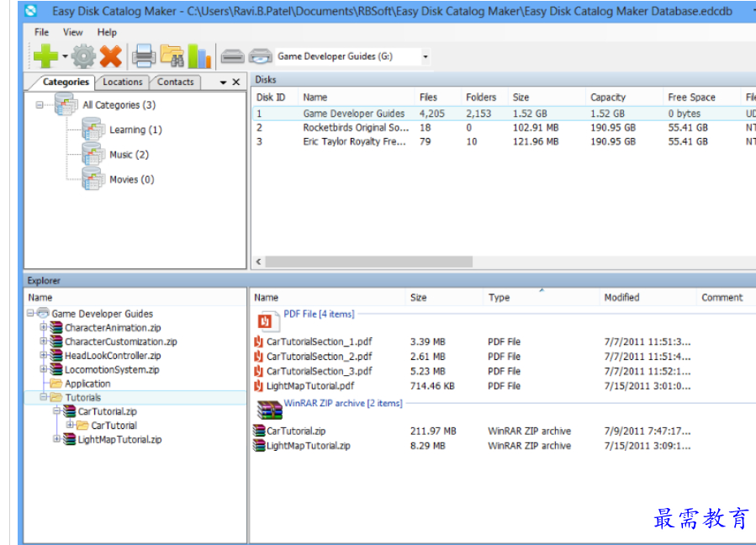Click the All Categories database icon
Viewport: 756px width, 545px height.
click(66, 104)
